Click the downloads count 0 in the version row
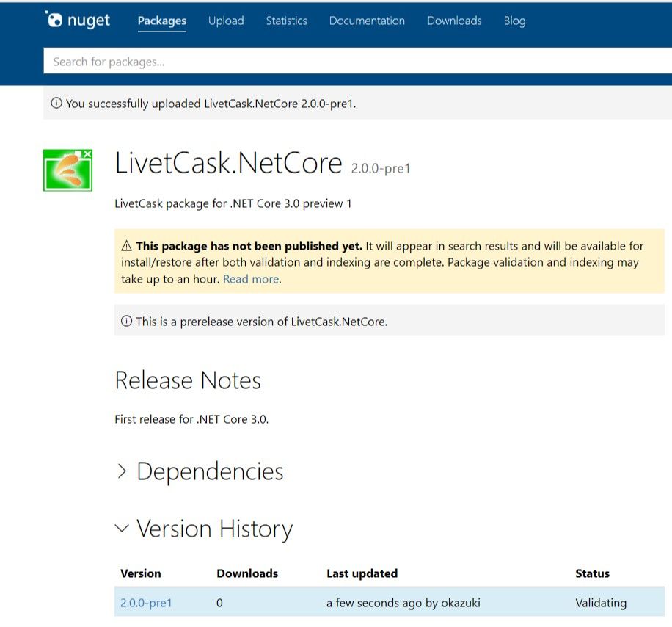 click(x=219, y=603)
